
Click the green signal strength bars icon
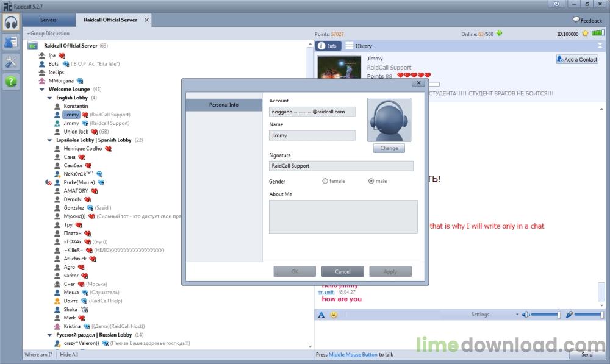pyautogui.click(x=598, y=33)
